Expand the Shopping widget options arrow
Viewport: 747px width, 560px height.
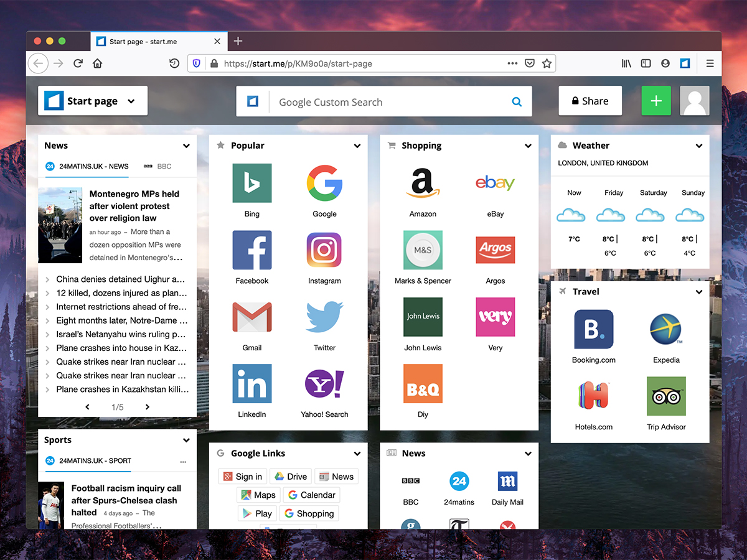click(x=528, y=146)
